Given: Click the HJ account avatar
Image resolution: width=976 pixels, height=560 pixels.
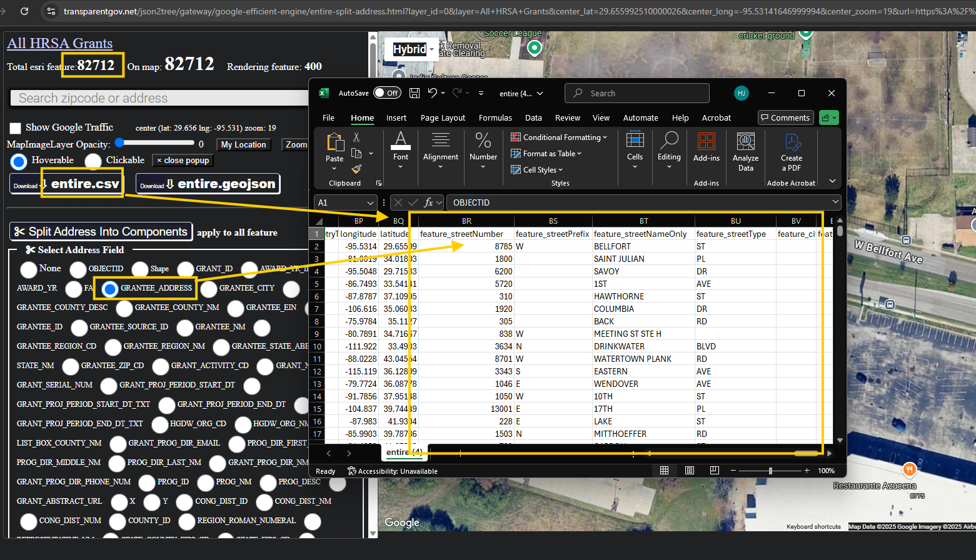Looking at the screenshot, I should tap(741, 93).
